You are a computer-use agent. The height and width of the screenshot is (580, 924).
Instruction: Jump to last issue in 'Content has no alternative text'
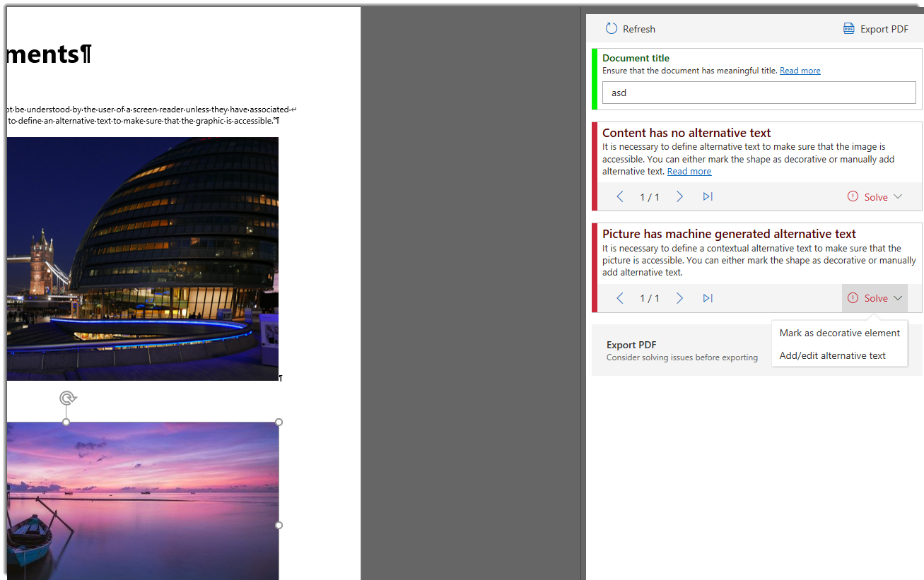click(708, 196)
